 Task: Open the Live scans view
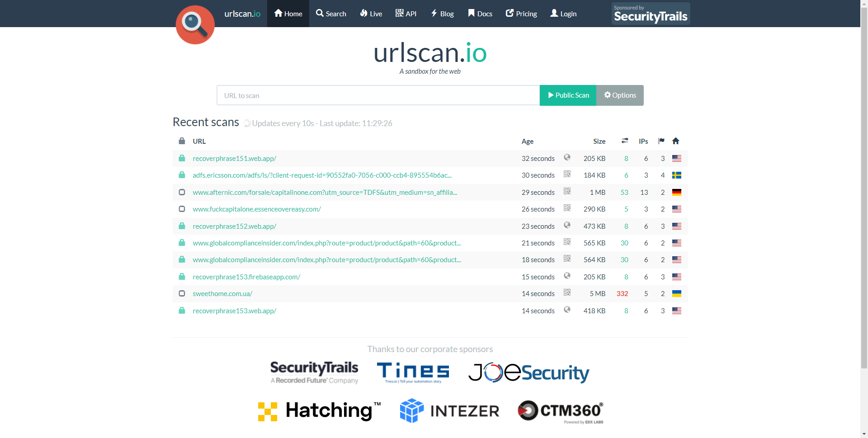coord(370,14)
